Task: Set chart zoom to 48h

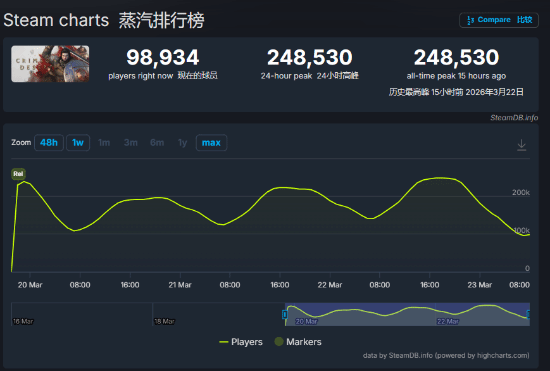Action: (x=49, y=143)
